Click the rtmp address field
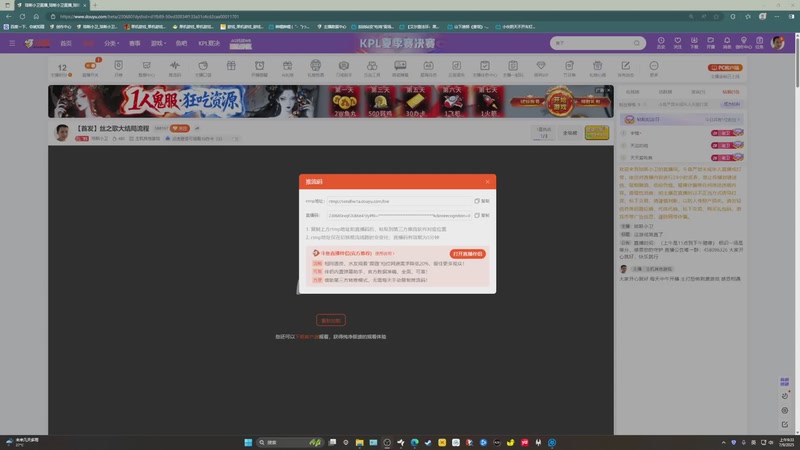Screen dimensions: 800x450 (399, 201)
